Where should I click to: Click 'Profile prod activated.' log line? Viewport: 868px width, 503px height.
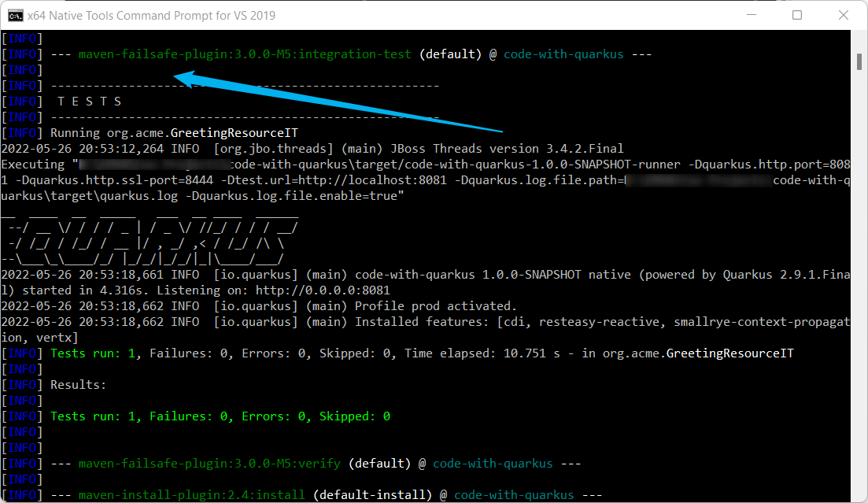pos(436,305)
